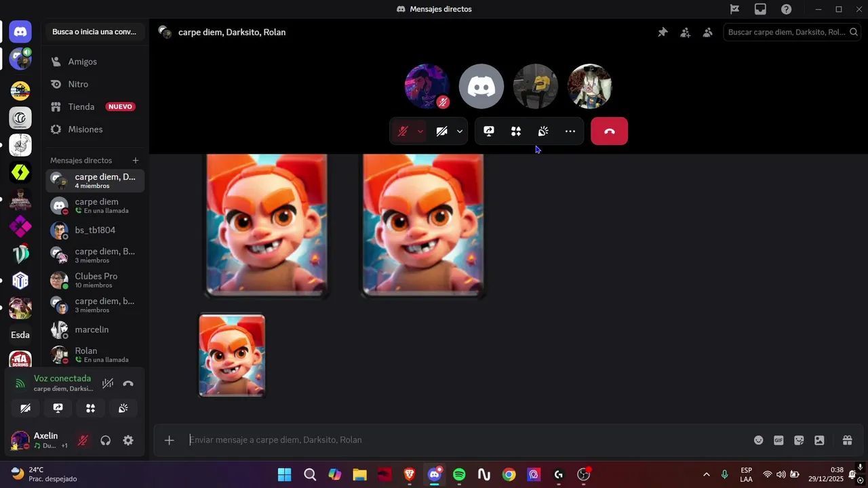Open the Misiones page
This screenshot has height=488, width=868.
tap(95, 129)
